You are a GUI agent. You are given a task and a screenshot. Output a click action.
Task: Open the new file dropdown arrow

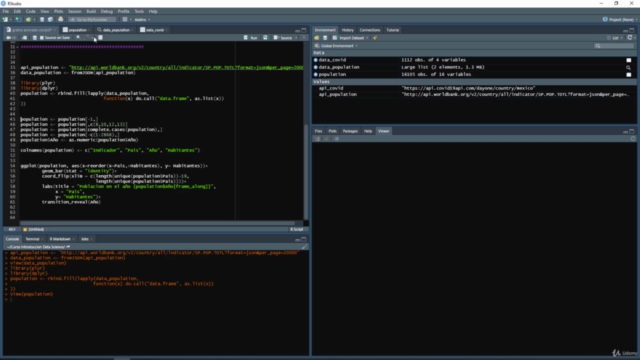10,20
